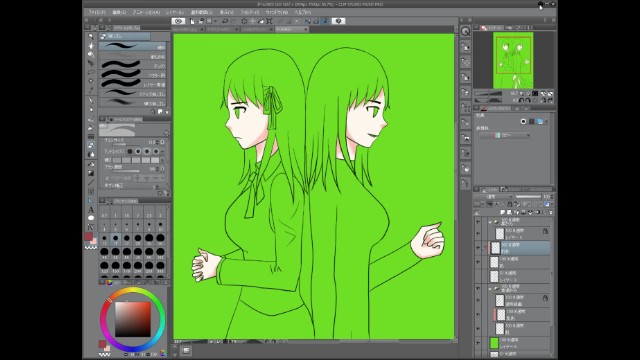This screenshot has height=360, width=640.
Task: Click inside the color wheel saturation square
Action: 133,319
